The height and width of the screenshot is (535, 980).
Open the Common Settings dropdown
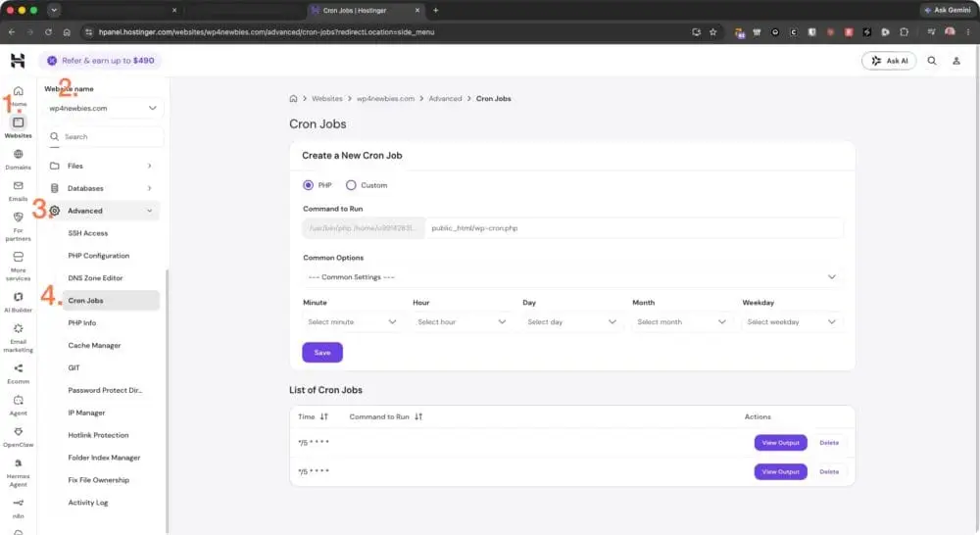[572, 277]
